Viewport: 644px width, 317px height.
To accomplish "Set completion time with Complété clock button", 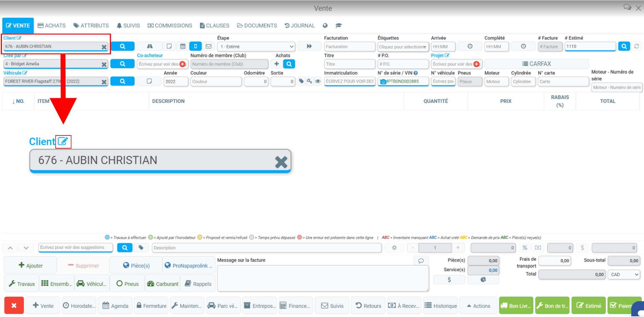I will [x=523, y=46].
